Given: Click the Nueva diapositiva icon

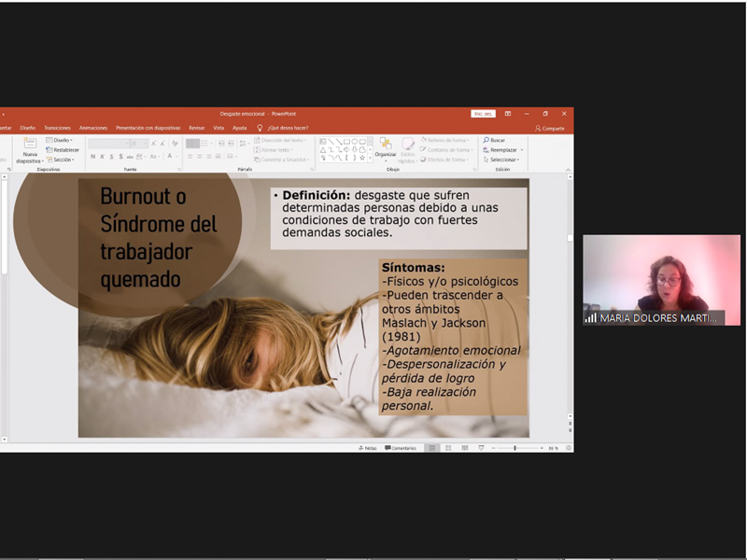Looking at the screenshot, I should coord(30,144).
